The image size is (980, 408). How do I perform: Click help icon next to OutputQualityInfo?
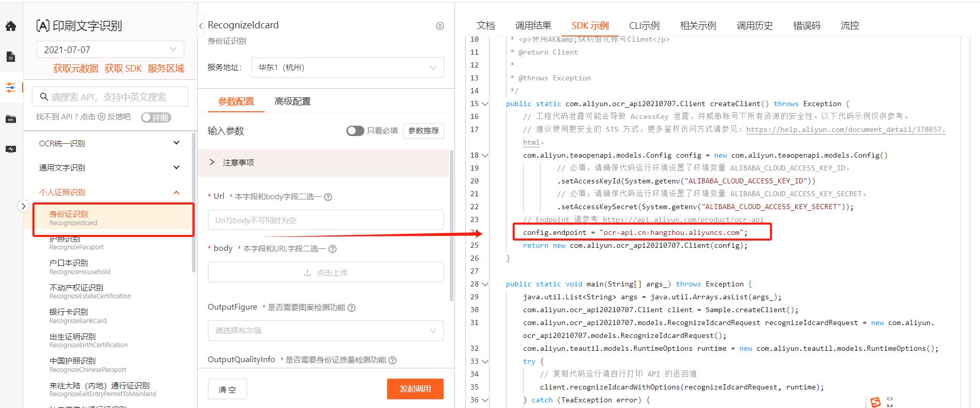pyautogui.click(x=392, y=360)
